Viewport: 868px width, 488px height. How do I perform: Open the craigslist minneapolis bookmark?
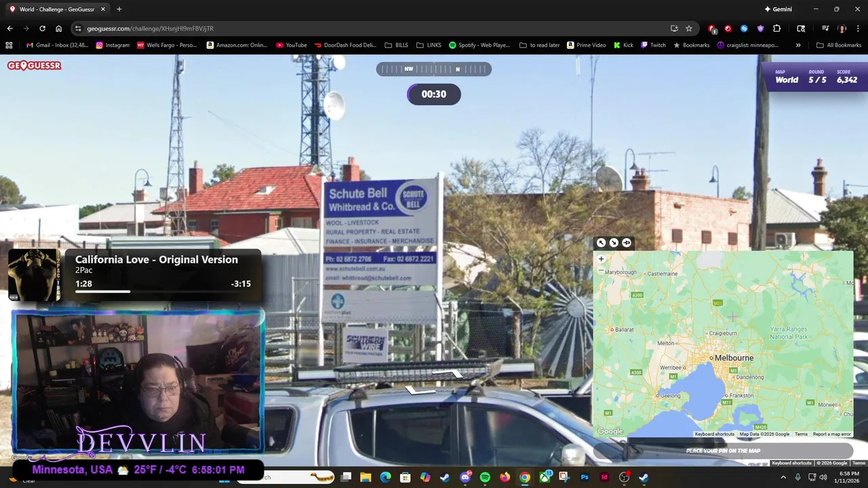pyautogui.click(x=748, y=45)
